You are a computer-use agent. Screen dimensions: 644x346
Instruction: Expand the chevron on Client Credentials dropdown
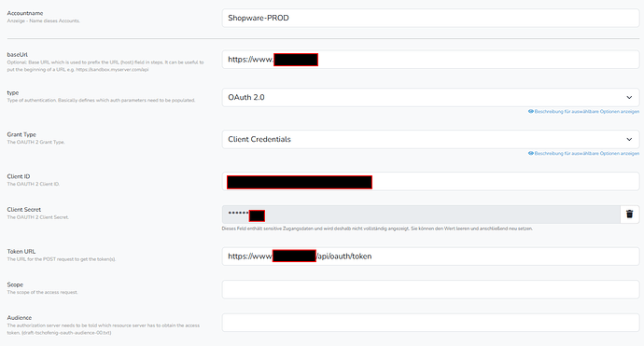[x=629, y=140]
